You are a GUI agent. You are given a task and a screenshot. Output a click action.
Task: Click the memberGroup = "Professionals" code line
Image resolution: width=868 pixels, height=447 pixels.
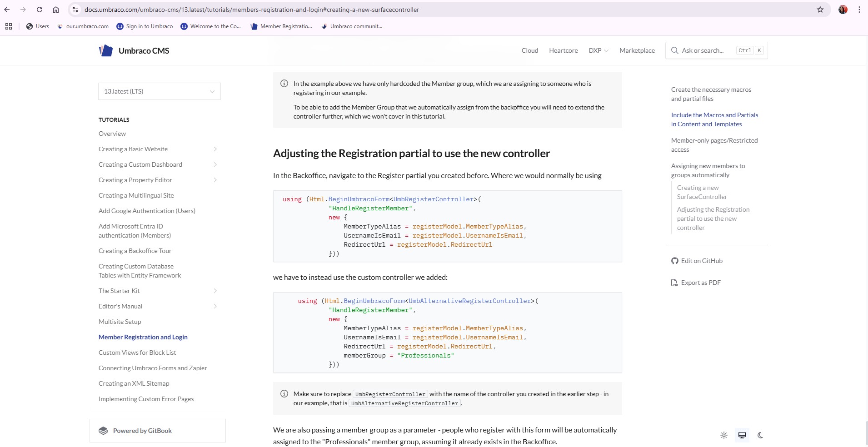coord(399,355)
